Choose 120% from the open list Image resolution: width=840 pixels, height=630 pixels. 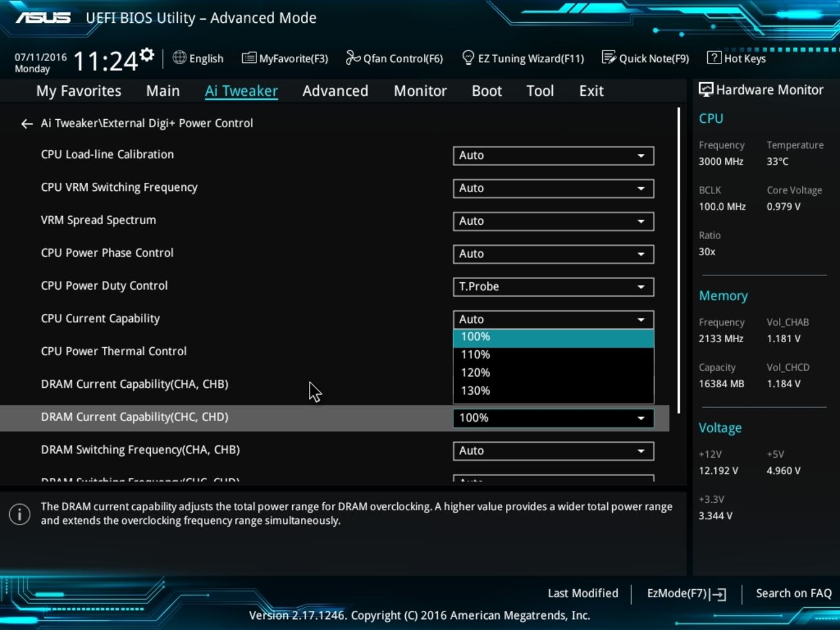coord(553,373)
